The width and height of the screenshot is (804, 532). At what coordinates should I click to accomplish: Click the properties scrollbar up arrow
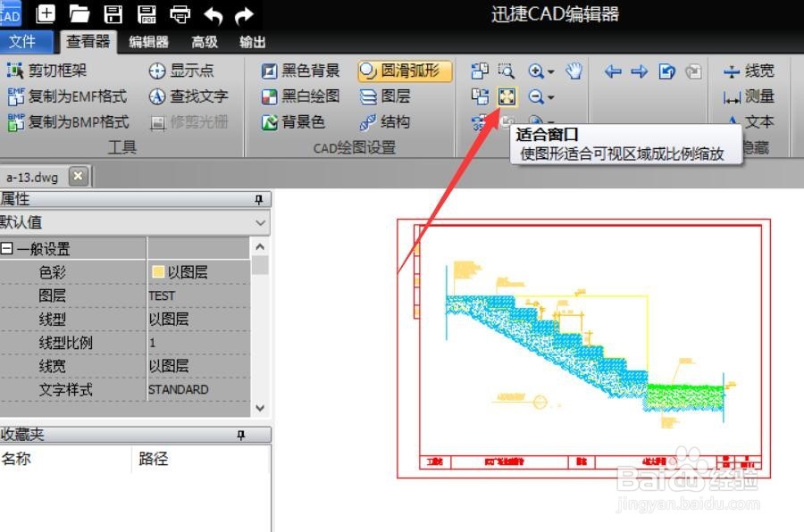260,247
